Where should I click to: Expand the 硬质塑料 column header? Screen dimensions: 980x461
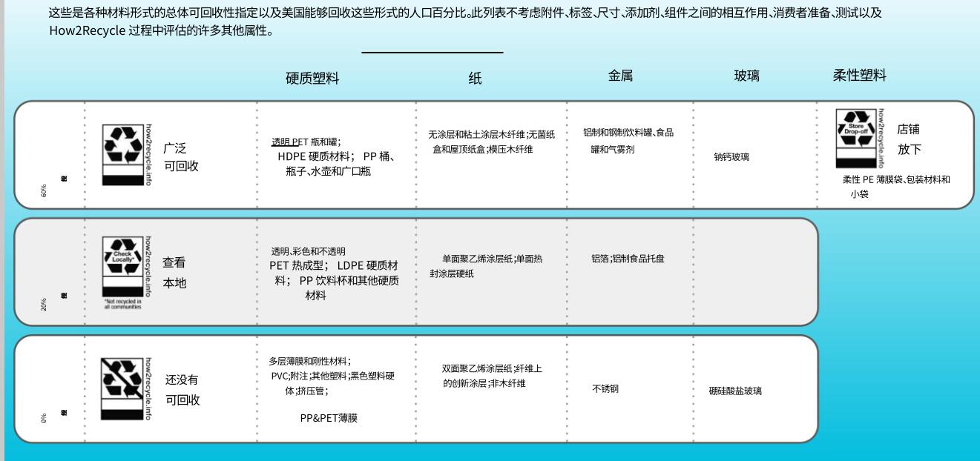point(312,79)
